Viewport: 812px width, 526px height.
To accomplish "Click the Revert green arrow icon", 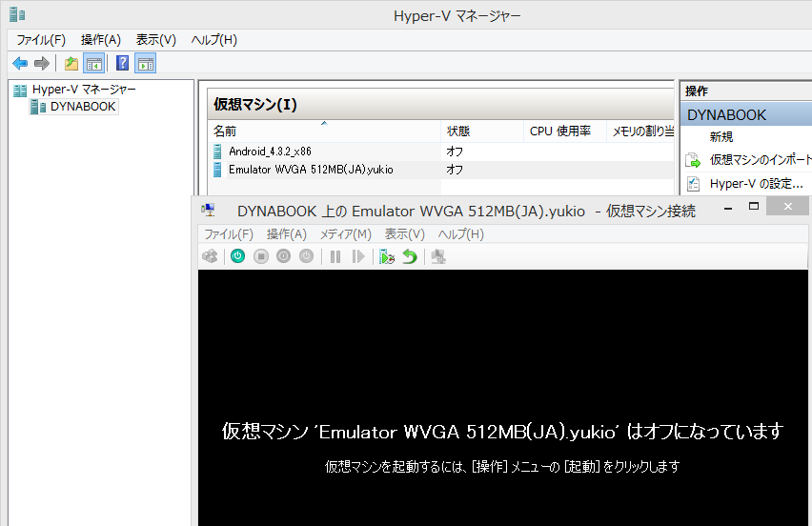I will click(x=409, y=256).
